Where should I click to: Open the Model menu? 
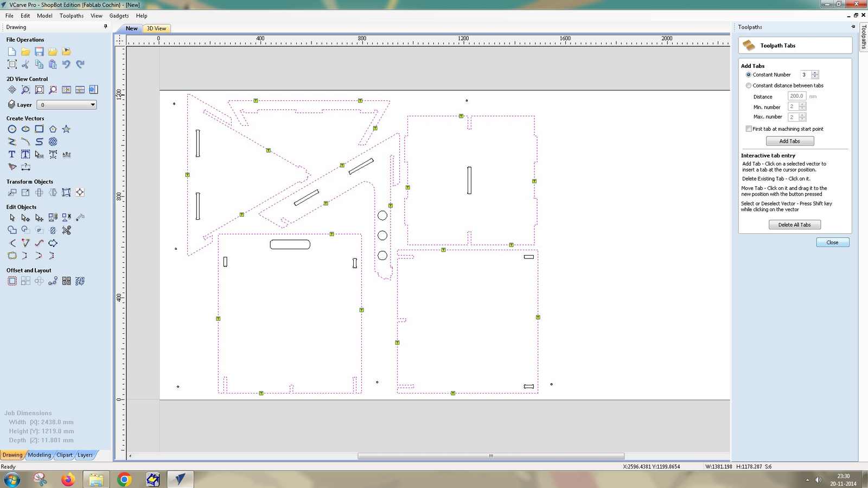44,16
